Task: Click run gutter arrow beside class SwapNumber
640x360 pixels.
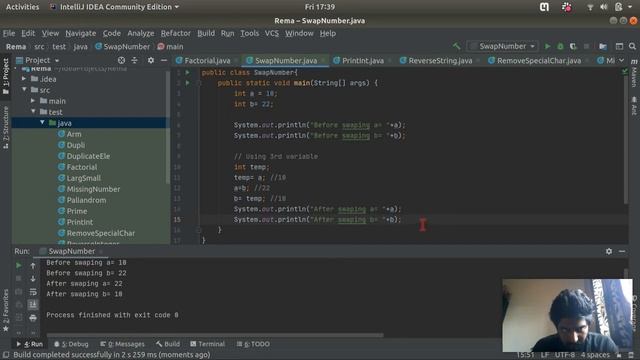Action: [187, 72]
